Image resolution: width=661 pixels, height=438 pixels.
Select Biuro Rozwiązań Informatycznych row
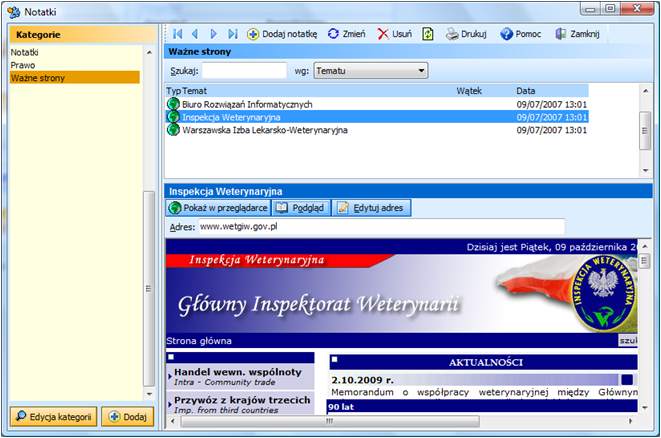tap(377, 104)
